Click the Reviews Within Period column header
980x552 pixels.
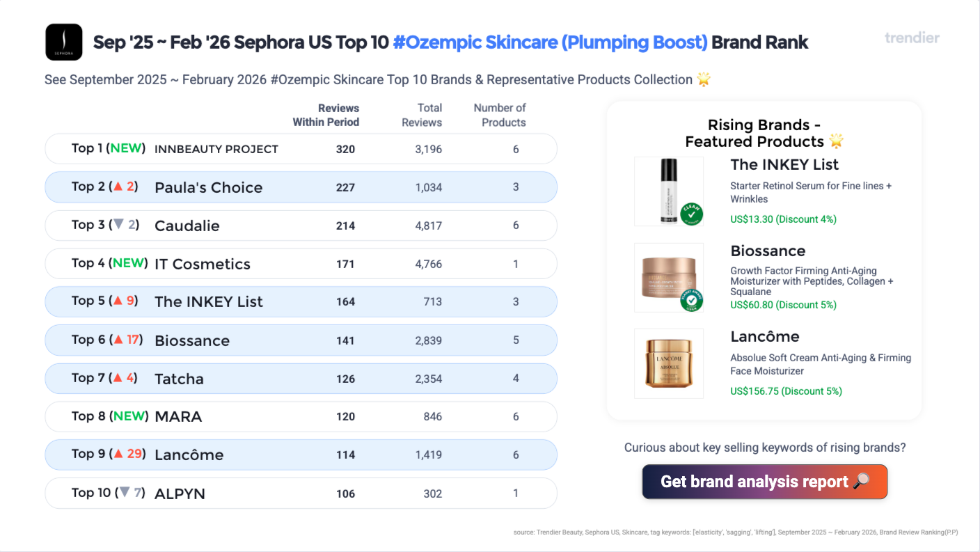tap(326, 115)
